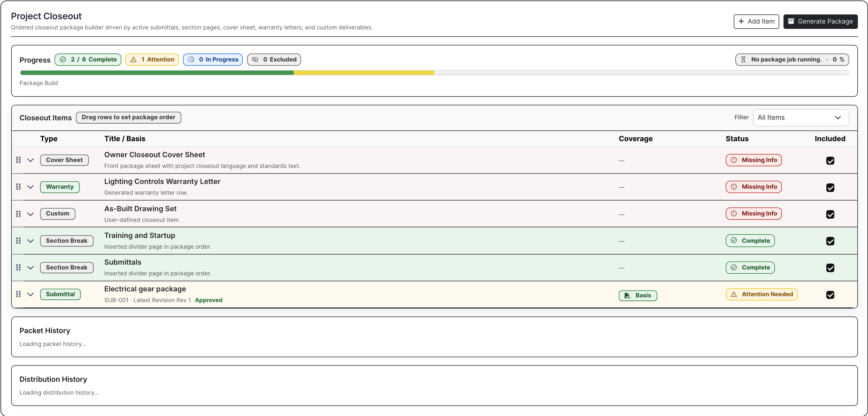Expand the Cover Sheet row chevron

pyautogui.click(x=31, y=160)
